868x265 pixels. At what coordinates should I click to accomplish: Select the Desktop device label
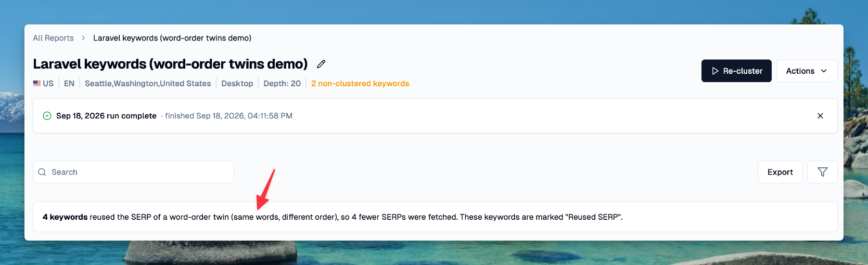click(x=237, y=84)
